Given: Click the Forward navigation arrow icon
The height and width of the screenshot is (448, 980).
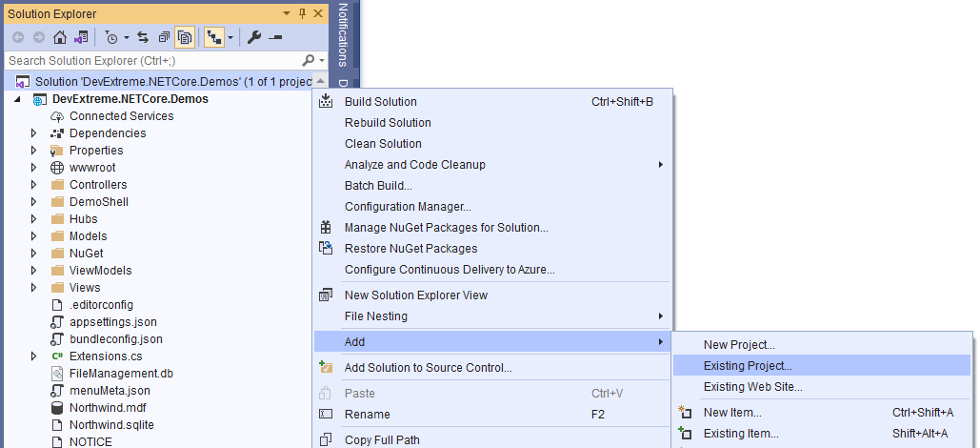Looking at the screenshot, I should click(x=39, y=37).
